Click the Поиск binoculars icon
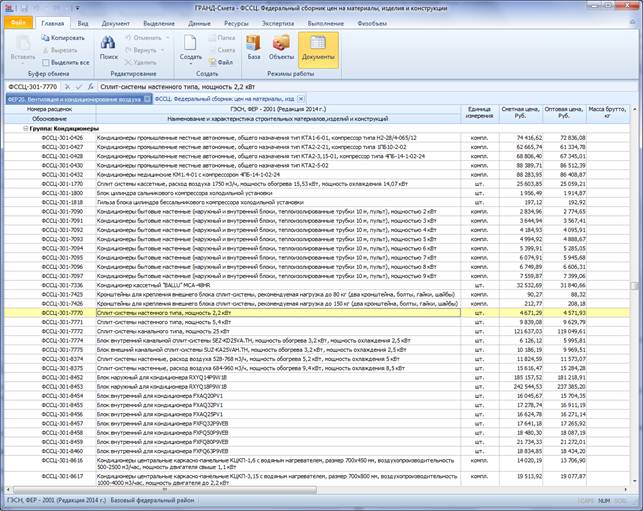 [x=108, y=43]
